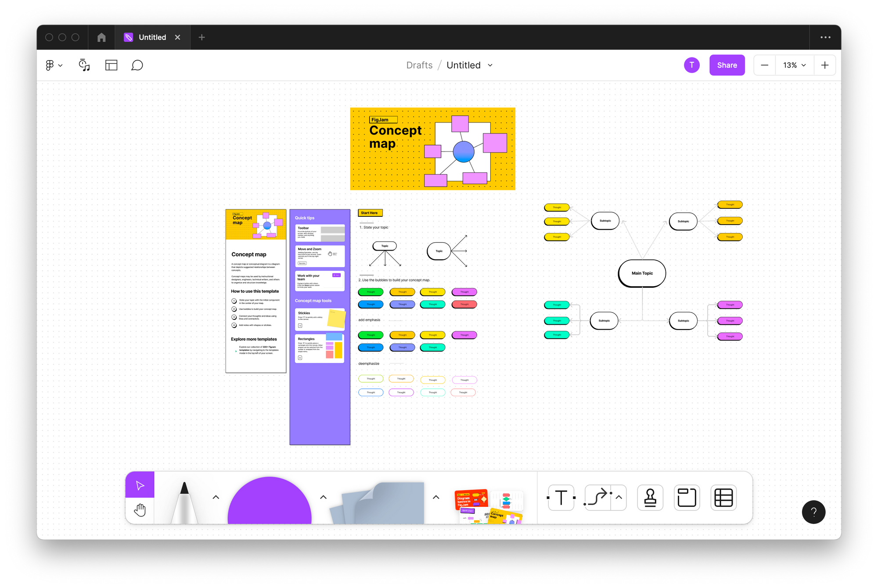The height and width of the screenshot is (588, 878).
Task: Select the section tool
Action: click(x=687, y=498)
